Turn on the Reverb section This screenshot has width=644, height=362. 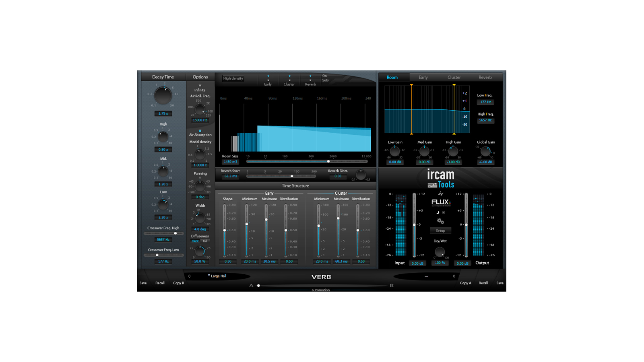pos(310,76)
